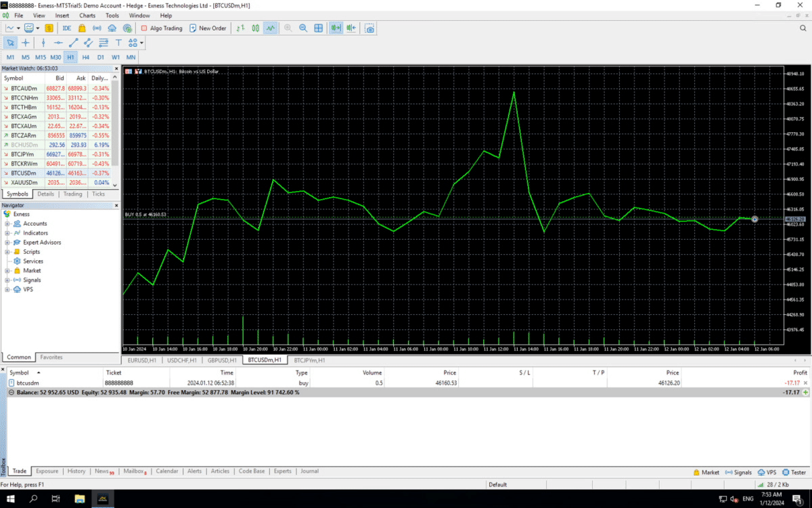Open the Insert menu

(x=62, y=15)
